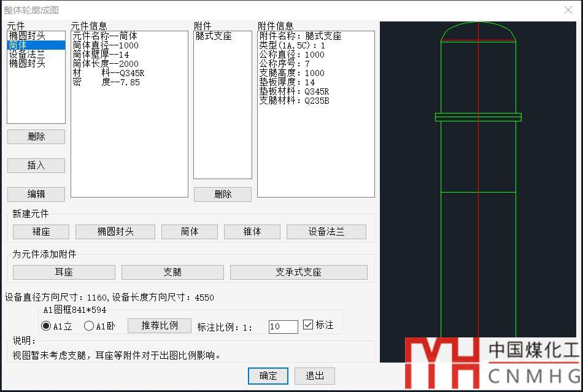Image resolution: width=583 pixels, height=392 pixels.
Task: Click the 删除 button under the 元件 list
Action: pyautogui.click(x=36, y=137)
